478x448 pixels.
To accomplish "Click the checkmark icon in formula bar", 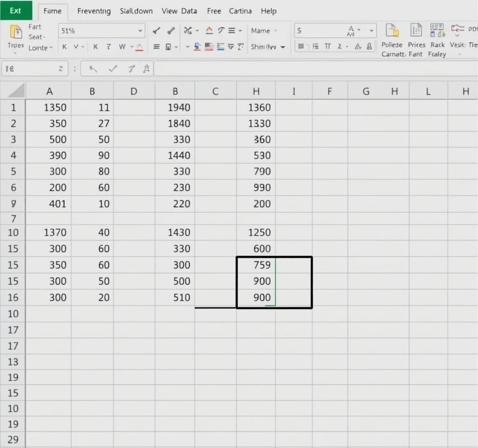I will [112, 69].
